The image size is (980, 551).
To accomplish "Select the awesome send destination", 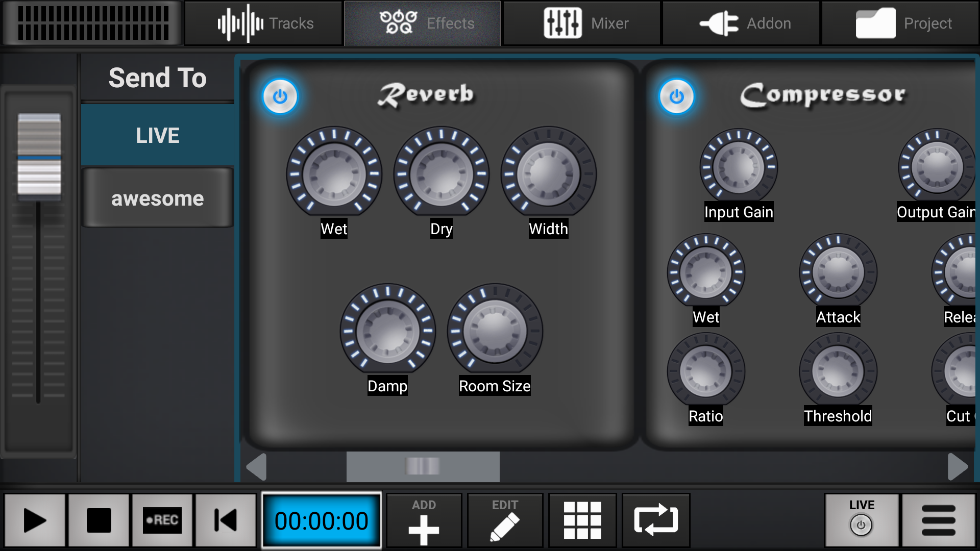I will [157, 198].
